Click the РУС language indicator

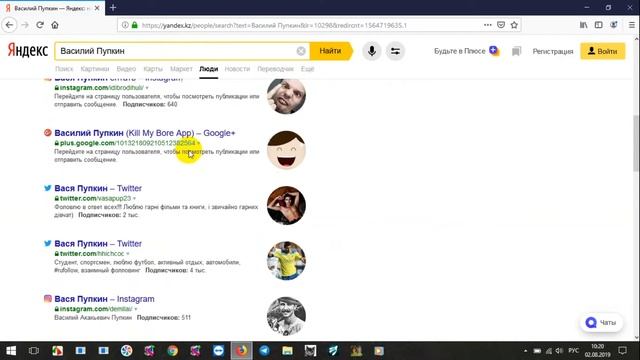coord(573,351)
